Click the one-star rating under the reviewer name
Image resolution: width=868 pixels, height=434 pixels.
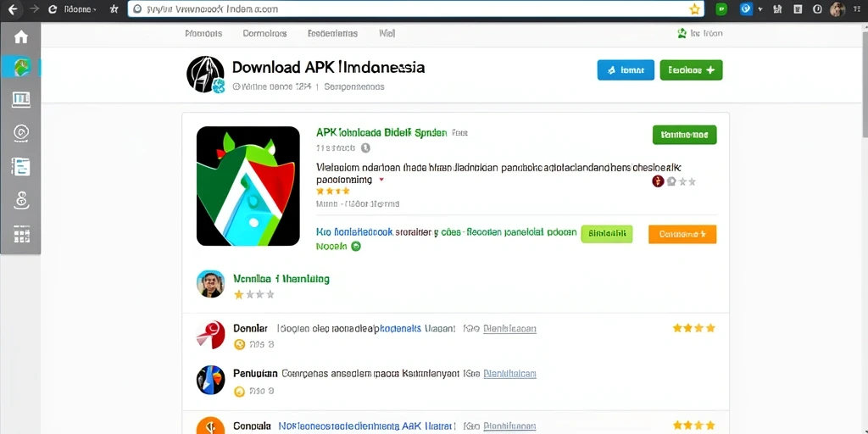click(x=254, y=294)
